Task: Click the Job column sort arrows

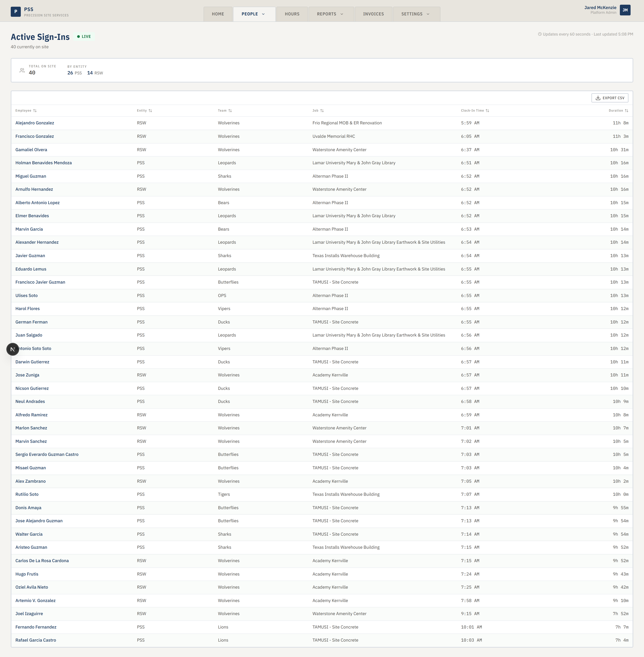Action: pyautogui.click(x=322, y=110)
